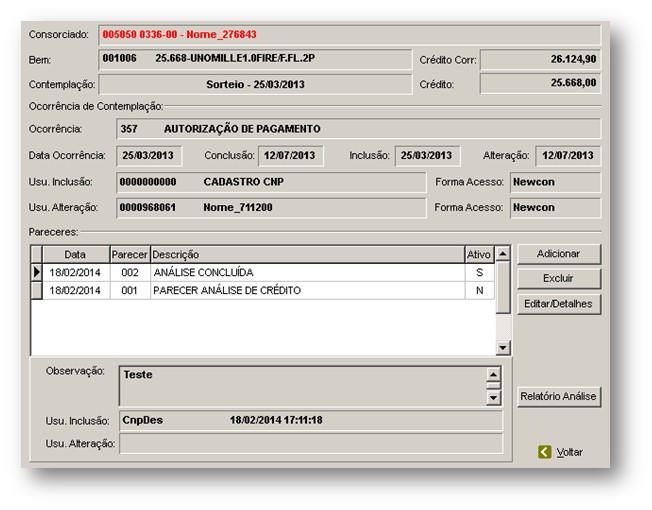652x510 pixels.
Task: Open the Relatório Análise report
Action: (559, 396)
